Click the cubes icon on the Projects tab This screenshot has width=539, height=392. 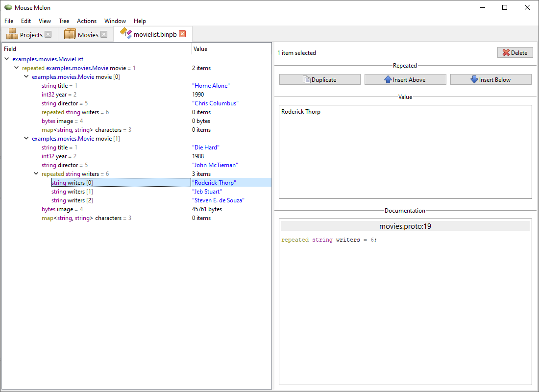click(12, 34)
